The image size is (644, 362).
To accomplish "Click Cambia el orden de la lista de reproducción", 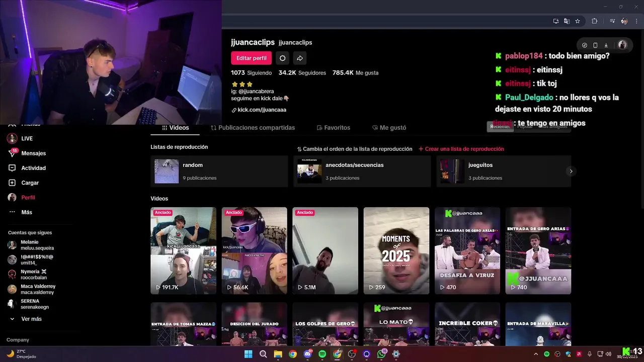I will pos(355,149).
